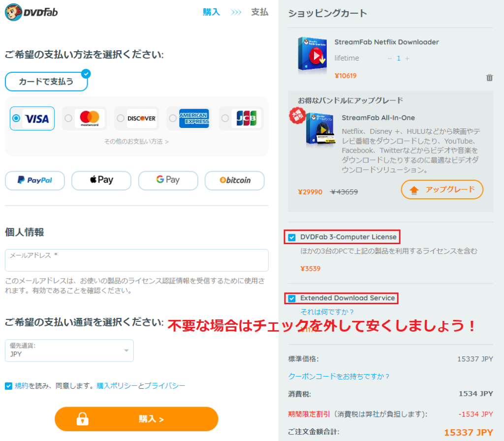The image size is (504, 441).
Task: Decrease Netflix Downloader quantity with minus
Action: tap(390, 59)
